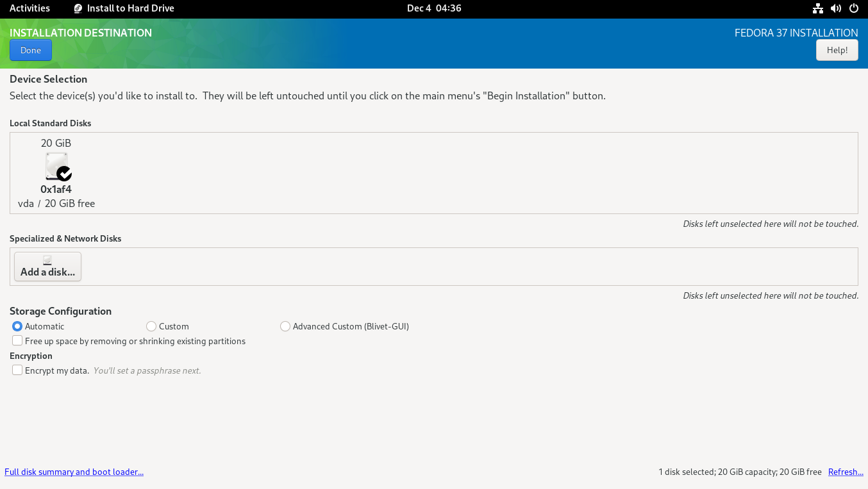Open the Dec 4 04:36 clock menu
Viewport: 868px width, 489px height.
click(434, 8)
